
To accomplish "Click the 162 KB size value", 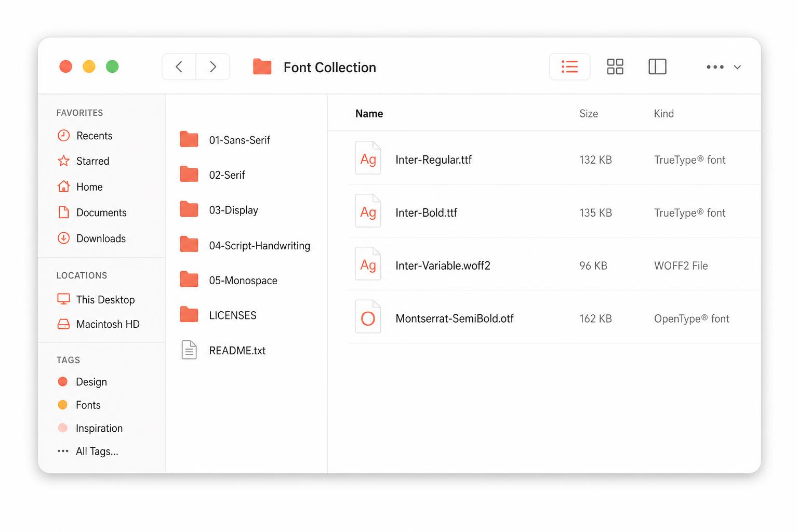I will (x=595, y=318).
